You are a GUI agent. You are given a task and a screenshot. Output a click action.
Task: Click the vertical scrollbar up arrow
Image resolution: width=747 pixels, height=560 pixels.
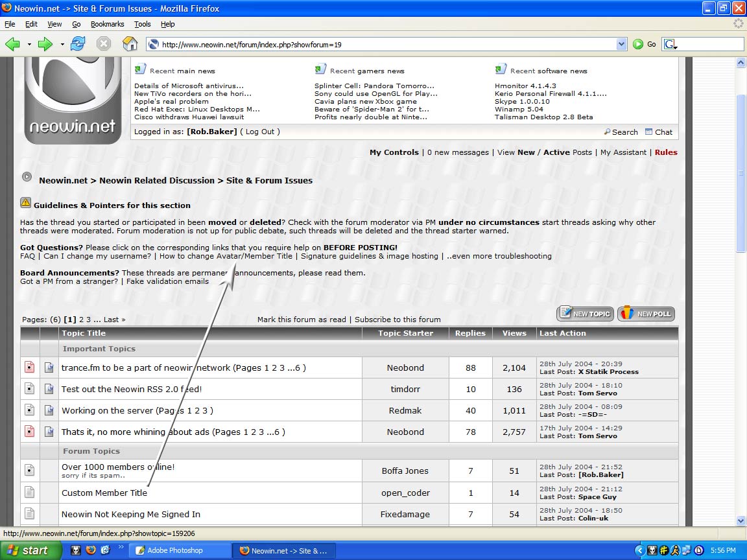[741, 62]
